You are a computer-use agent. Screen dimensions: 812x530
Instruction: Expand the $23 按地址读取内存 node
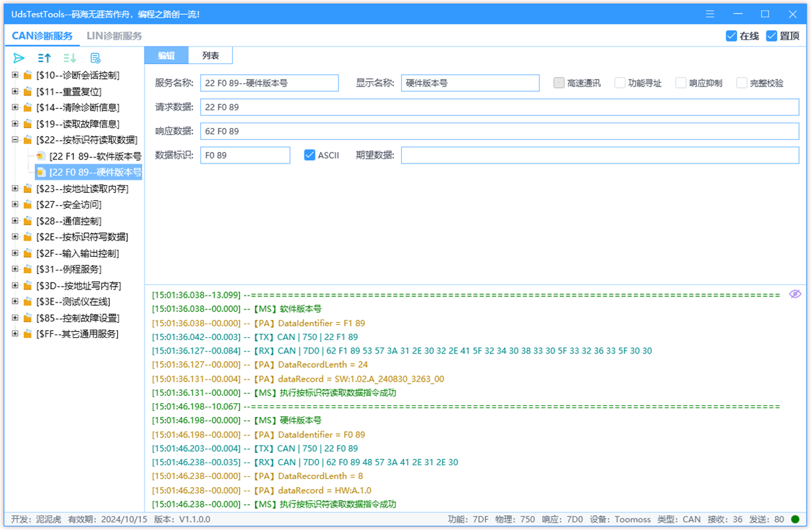(x=15, y=189)
